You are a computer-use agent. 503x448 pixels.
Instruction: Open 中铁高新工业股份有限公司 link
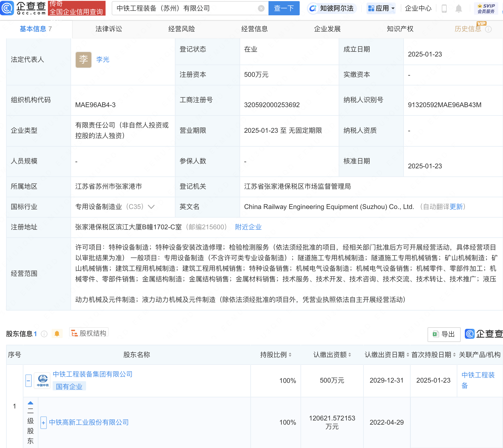pos(89,422)
